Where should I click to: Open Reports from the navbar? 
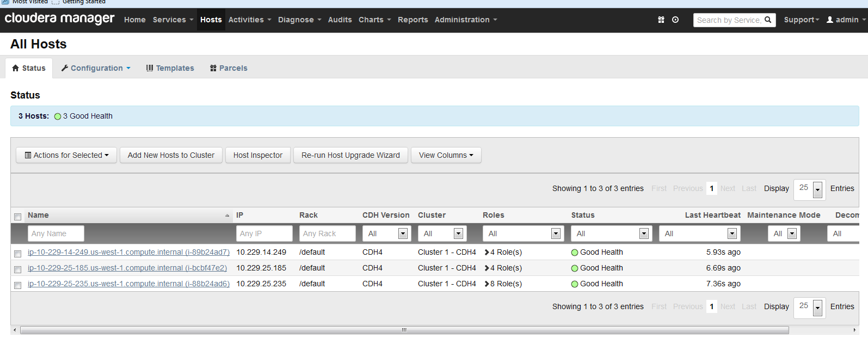[413, 20]
